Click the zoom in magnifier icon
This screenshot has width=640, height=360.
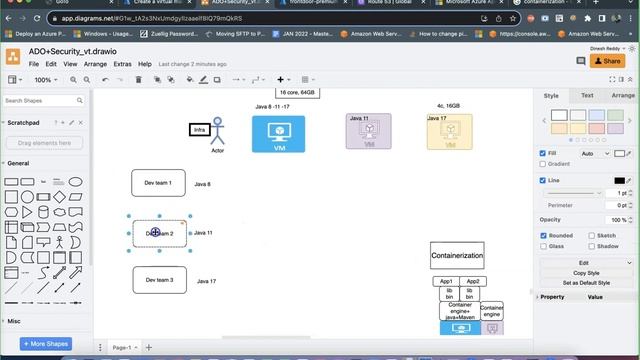pos(73,80)
